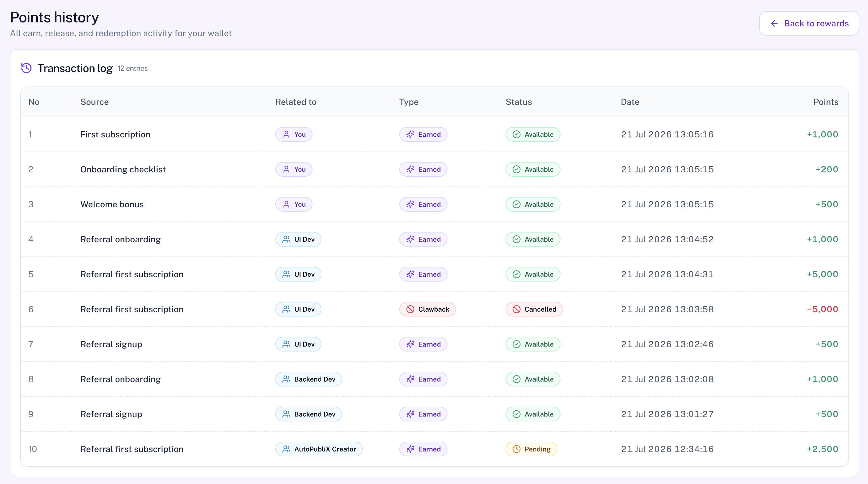
Task: Click the history clock icon beside Transaction log
Action: pyautogui.click(x=26, y=68)
